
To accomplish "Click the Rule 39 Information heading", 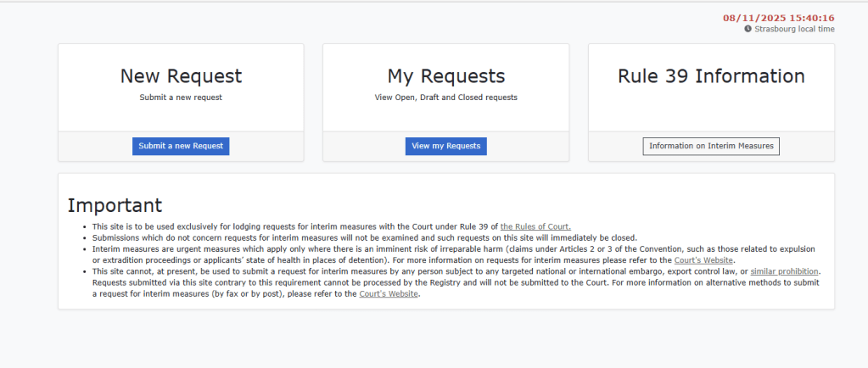I will click(x=711, y=76).
